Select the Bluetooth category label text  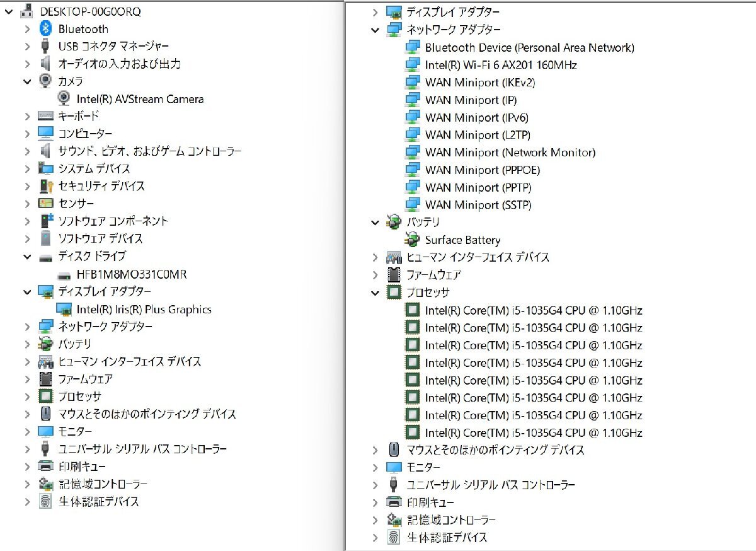pyautogui.click(x=83, y=29)
